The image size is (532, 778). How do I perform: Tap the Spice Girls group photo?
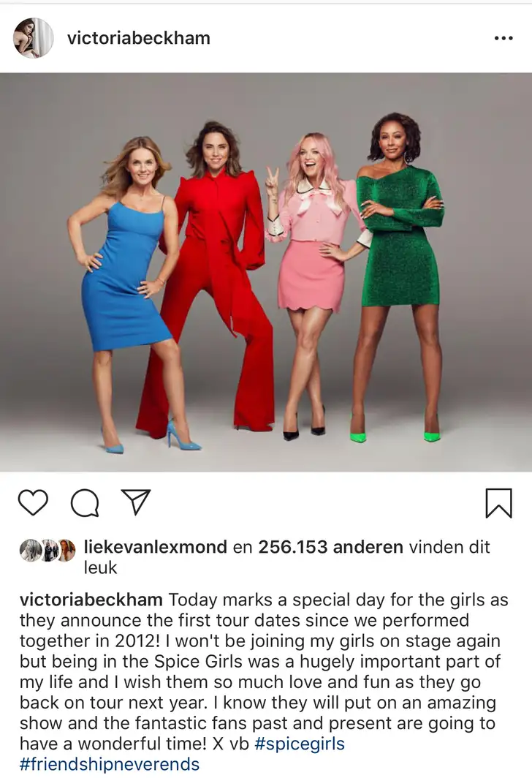pos(266,273)
